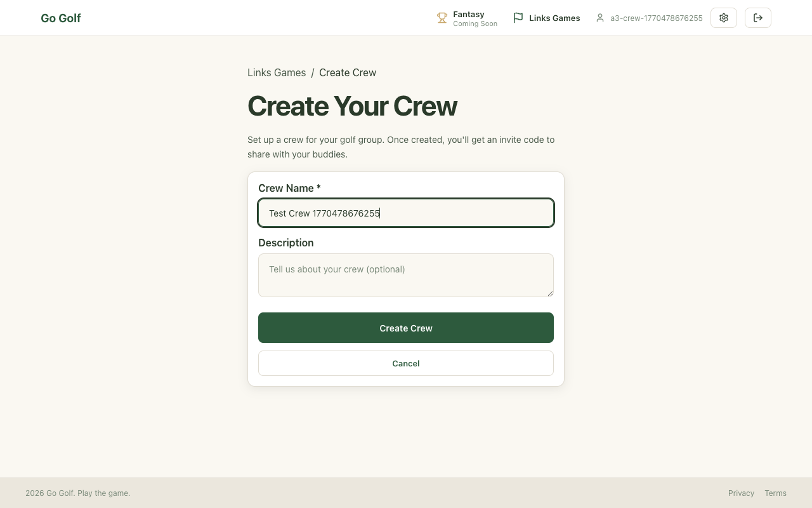The image size is (812, 508).
Task: Log out using the exit icon
Action: 758,18
